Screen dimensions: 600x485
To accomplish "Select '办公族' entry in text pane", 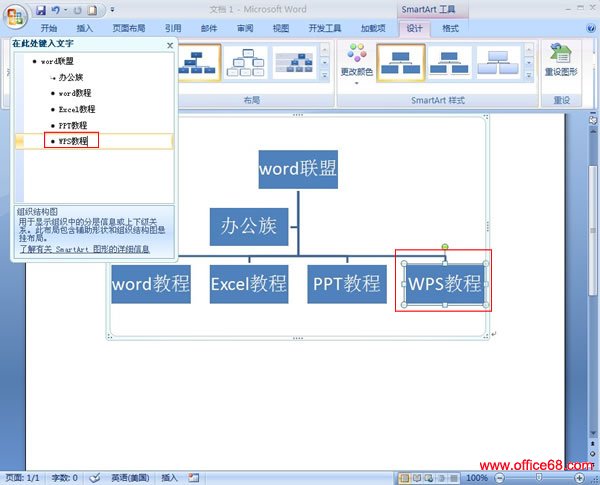I will (70, 77).
